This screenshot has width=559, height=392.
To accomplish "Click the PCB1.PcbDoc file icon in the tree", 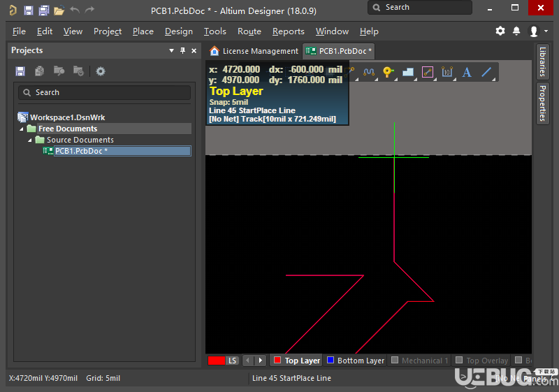I will [48, 151].
